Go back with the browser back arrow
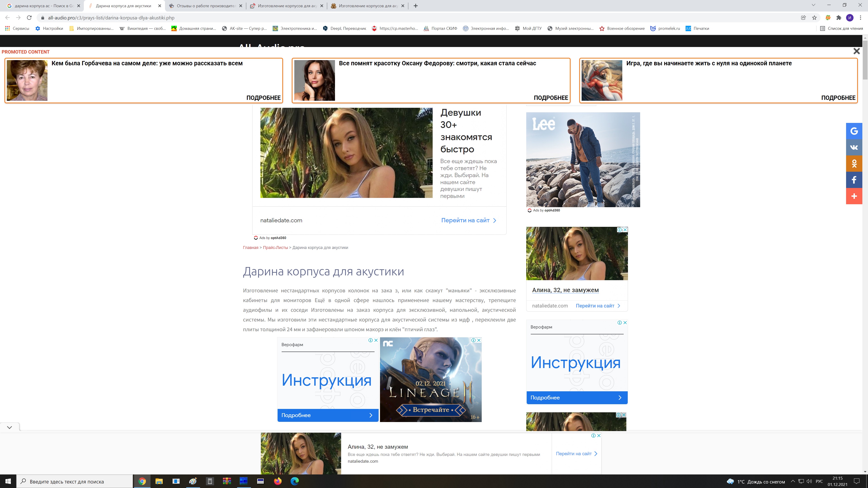 [7, 18]
